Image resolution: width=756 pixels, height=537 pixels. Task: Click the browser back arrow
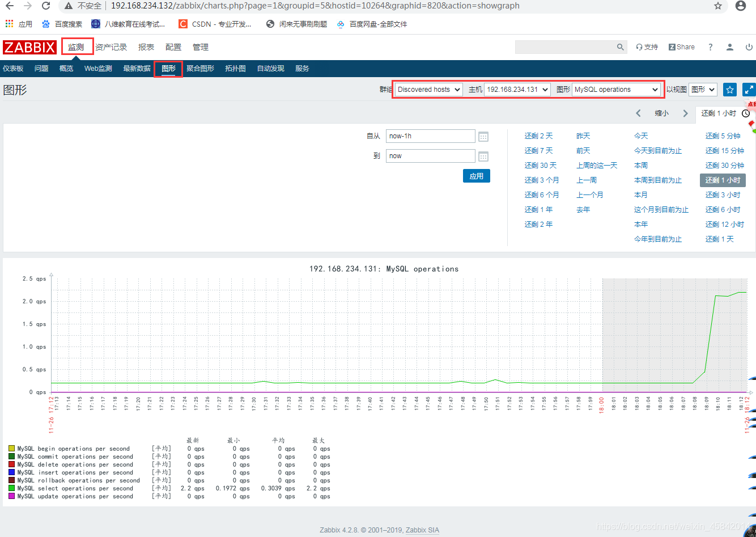point(10,6)
